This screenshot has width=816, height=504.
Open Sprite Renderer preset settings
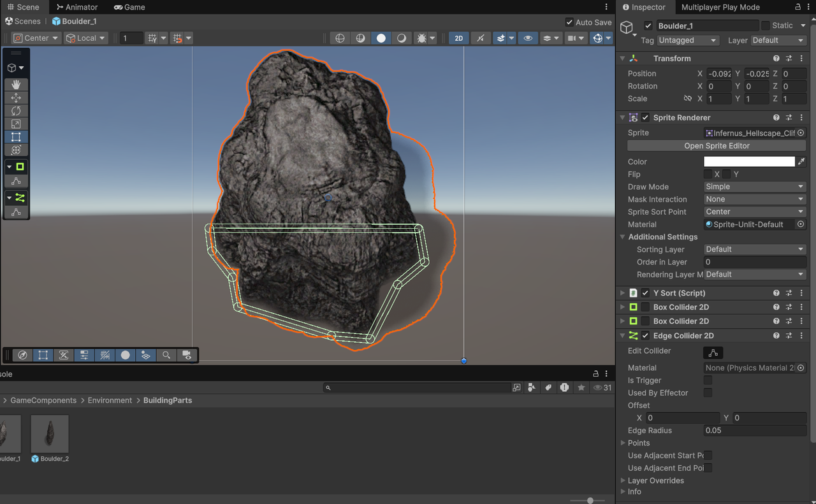(789, 118)
